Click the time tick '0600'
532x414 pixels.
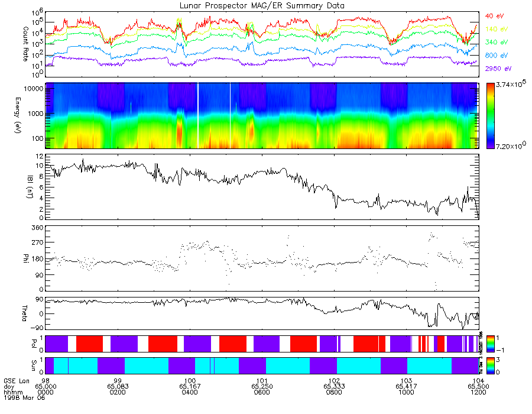[262, 392]
